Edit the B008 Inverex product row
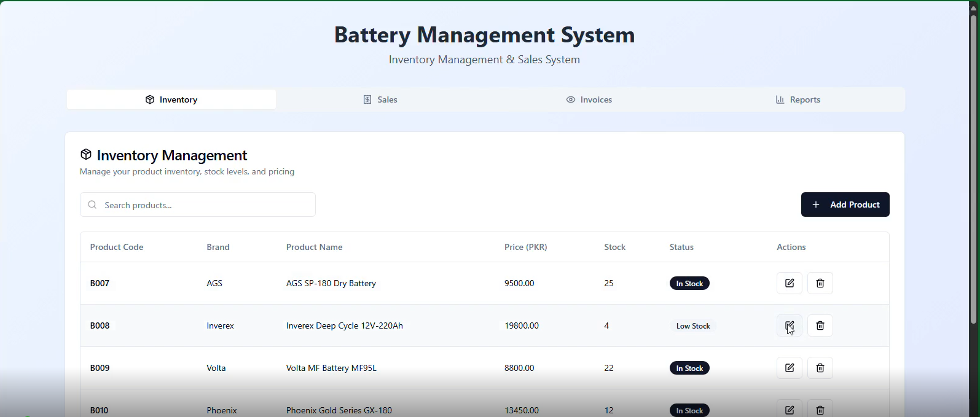The height and width of the screenshot is (417, 980). coord(790,325)
